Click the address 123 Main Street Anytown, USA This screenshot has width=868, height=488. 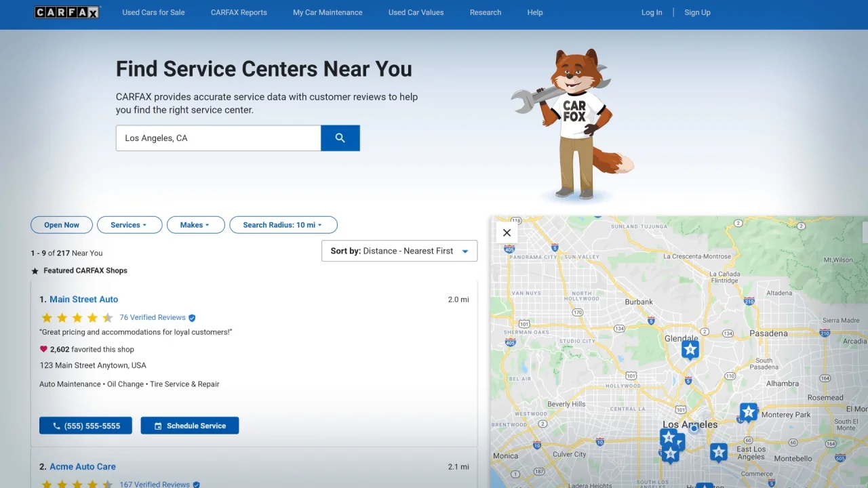93,365
